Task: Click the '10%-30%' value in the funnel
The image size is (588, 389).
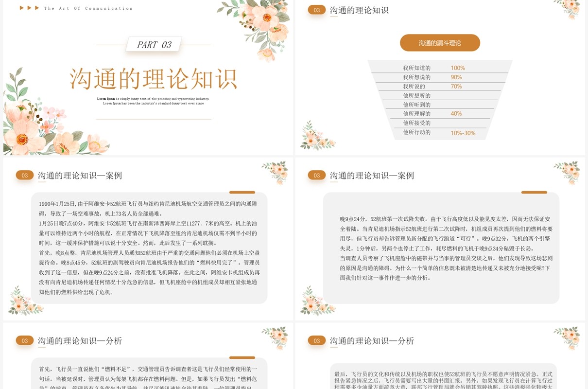Action: (x=463, y=133)
